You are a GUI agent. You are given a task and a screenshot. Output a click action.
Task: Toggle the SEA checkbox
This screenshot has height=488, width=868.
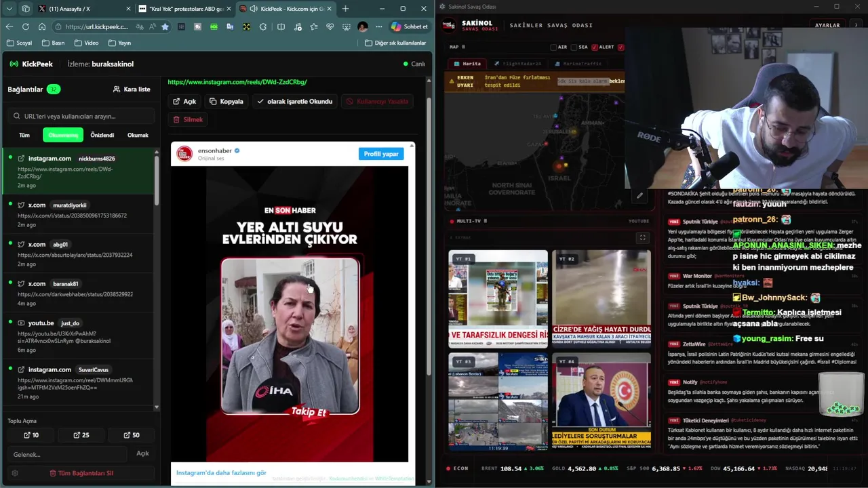(574, 47)
